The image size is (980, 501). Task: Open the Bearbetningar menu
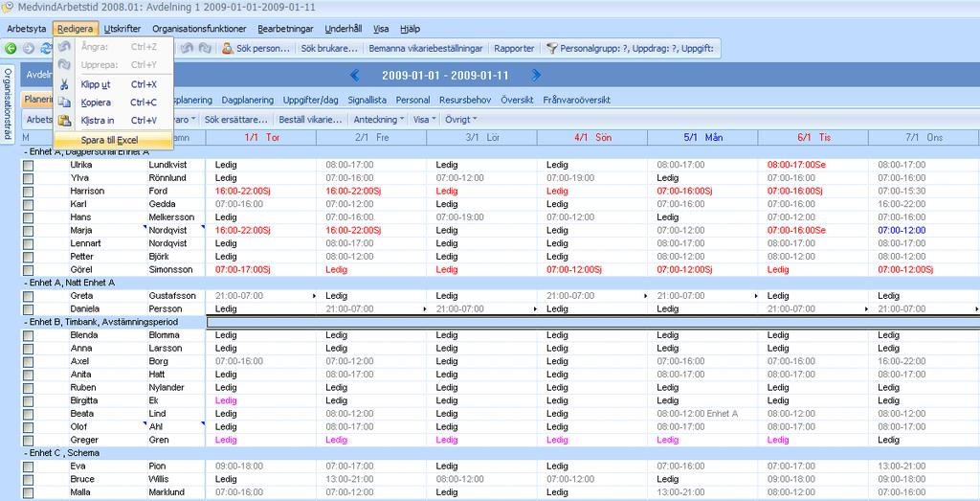point(285,29)
